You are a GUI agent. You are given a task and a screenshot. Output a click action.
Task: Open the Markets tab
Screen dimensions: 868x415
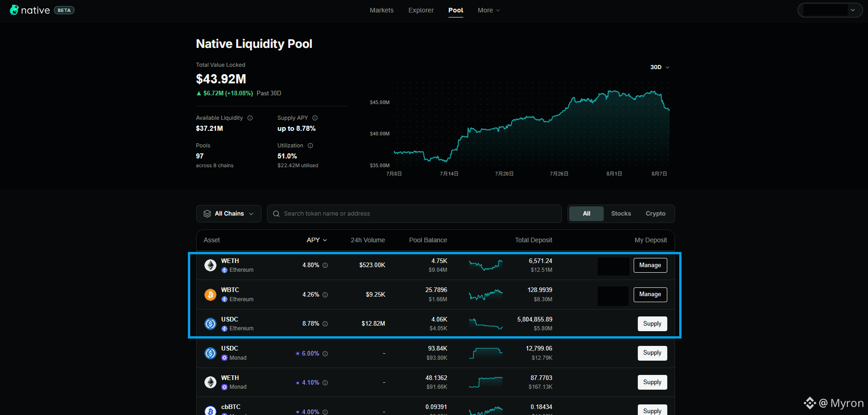coord(382,10)
